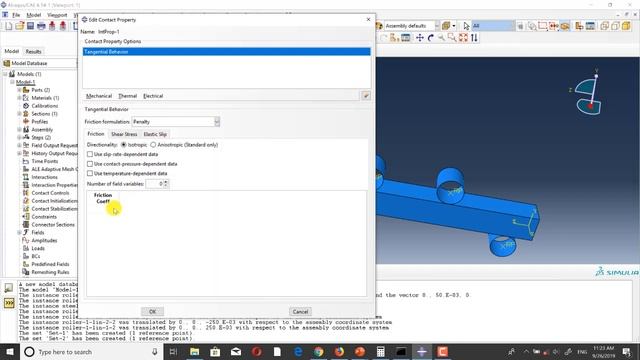Click the Number of field variables stepper
Image resolution: width=640 pixels, height=360 pixels.
click(166, 184)
